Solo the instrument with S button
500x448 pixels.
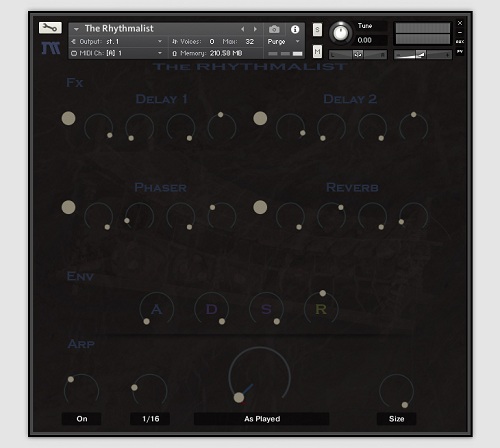[x=317, y=30]
